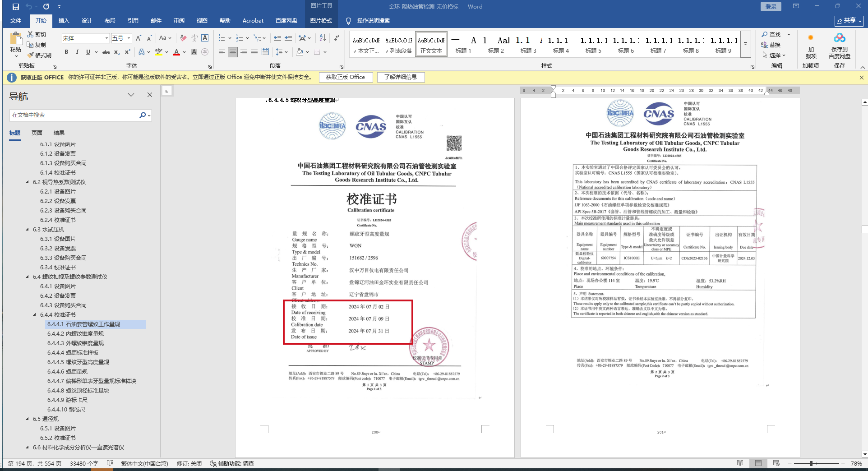Viewport: 868px width, 471px height.
Task: Click the 共享 (Share) button
Action: click(x=850, y=21)
